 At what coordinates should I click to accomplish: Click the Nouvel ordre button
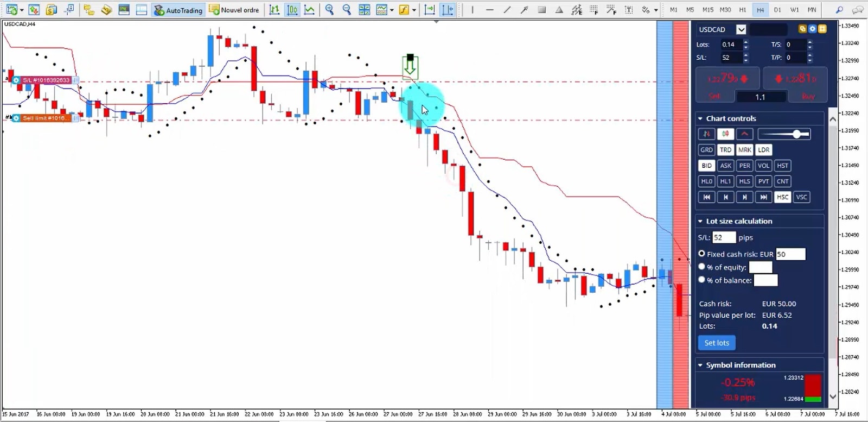coord(235,10)
